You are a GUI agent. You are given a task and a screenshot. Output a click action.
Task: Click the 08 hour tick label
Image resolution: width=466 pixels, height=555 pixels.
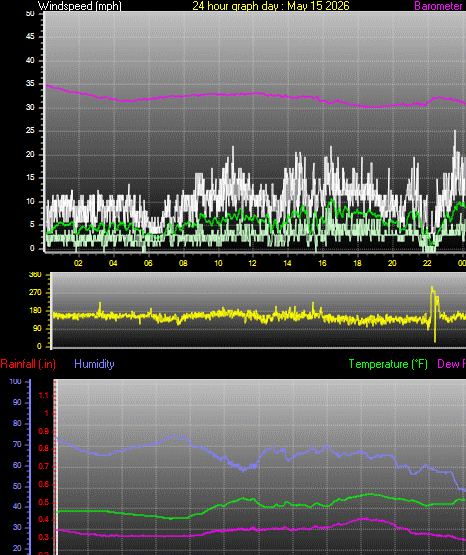point(183,263)
